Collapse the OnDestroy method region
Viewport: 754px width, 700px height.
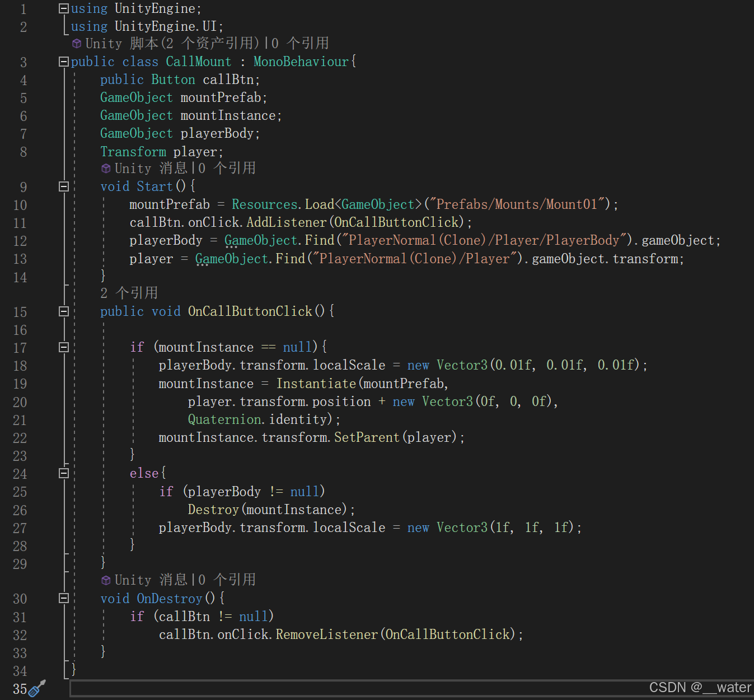point(64,599)
